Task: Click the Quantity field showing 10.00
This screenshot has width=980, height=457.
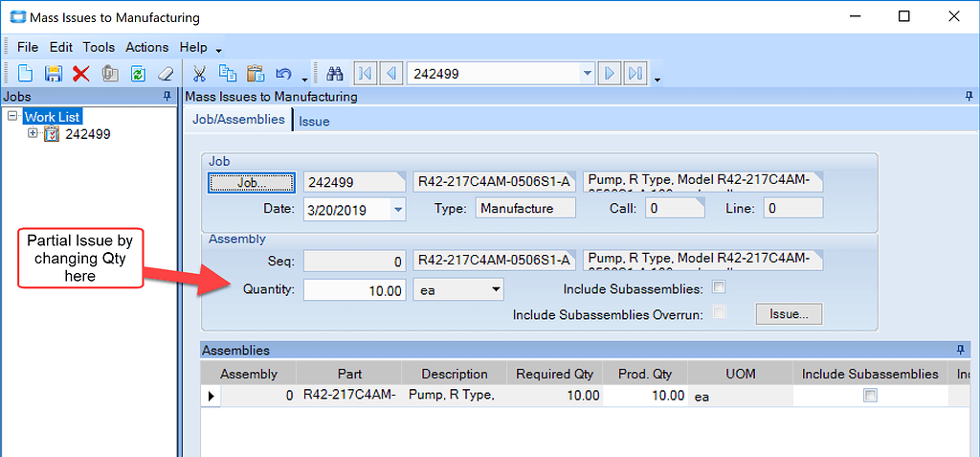Action: (x=355, y=290)
